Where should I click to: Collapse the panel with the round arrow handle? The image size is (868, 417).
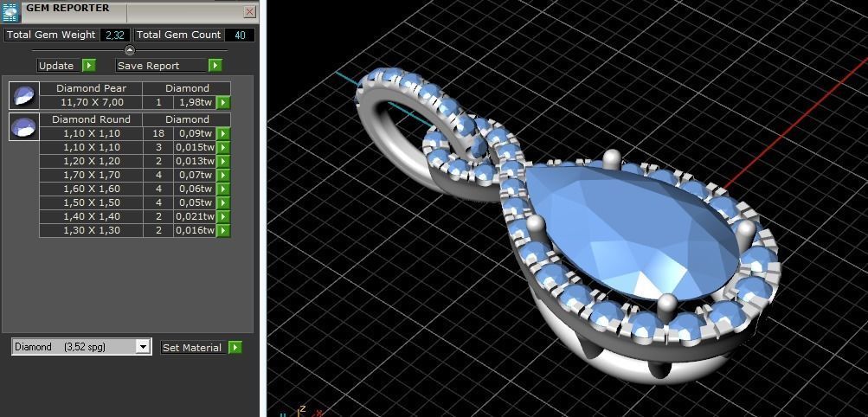coord(130,50)
